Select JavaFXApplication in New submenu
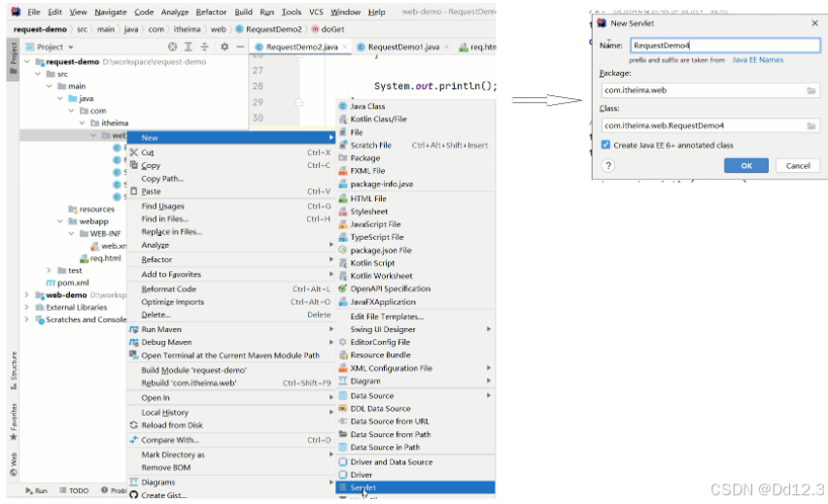828x504 pixels. [x=416, y=302]
